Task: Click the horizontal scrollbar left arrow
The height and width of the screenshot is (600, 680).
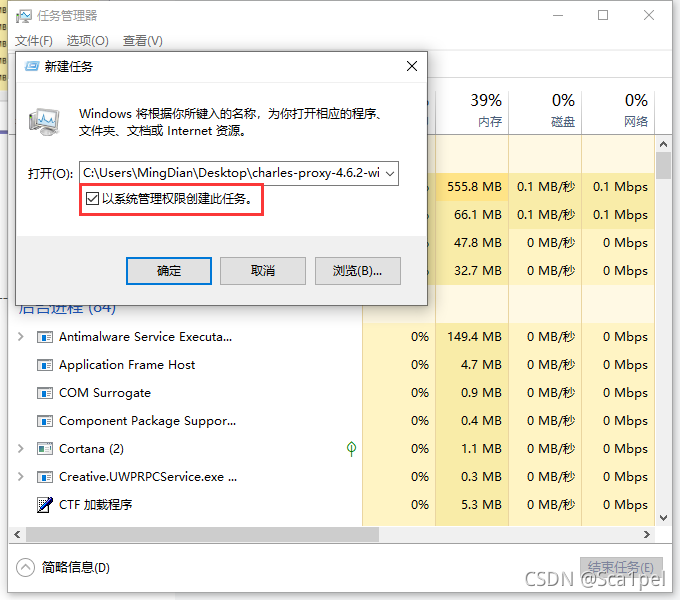Action: click(x=17, y=535)
